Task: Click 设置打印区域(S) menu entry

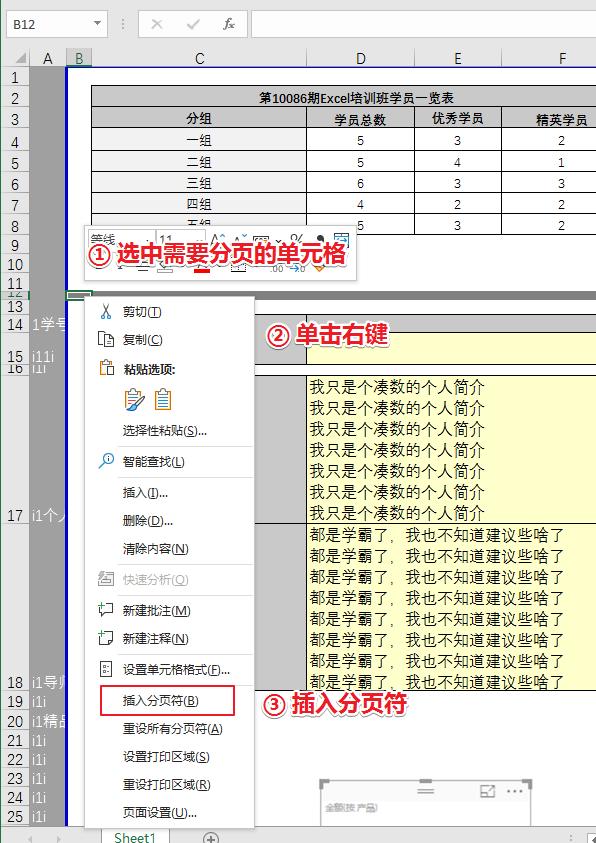Action: click(169, 757)
